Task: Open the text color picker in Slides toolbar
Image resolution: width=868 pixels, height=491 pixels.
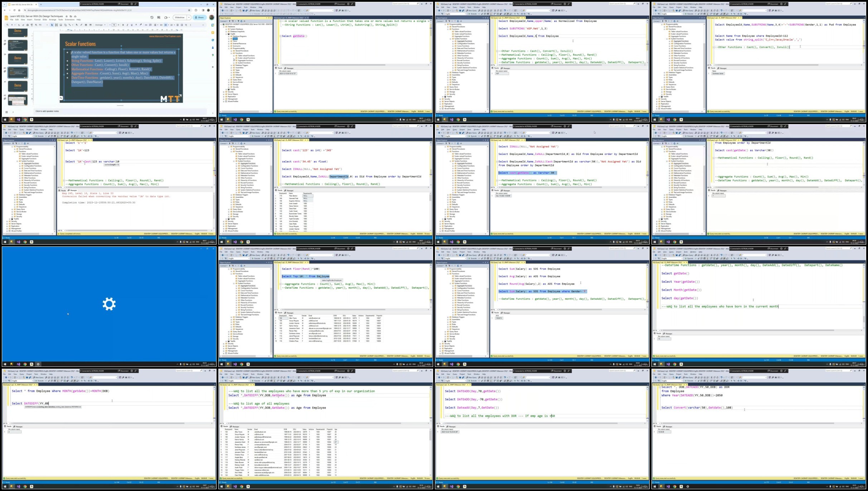Action: pyautogui.click(x=136, y=25)
